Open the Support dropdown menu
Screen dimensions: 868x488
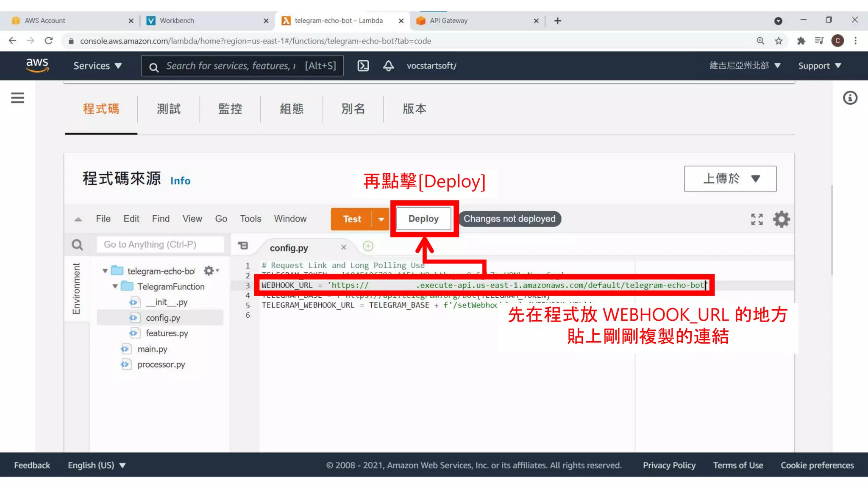click(x=820, y=66)
